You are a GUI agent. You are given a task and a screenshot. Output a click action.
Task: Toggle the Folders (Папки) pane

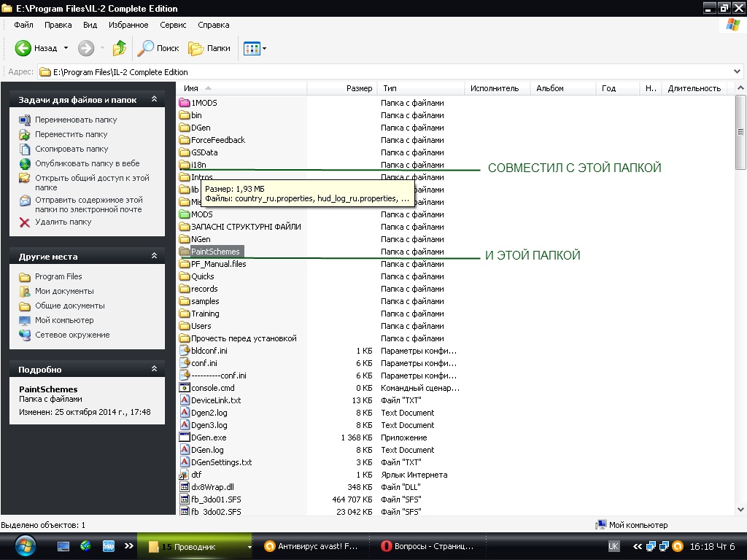(209, 48)
